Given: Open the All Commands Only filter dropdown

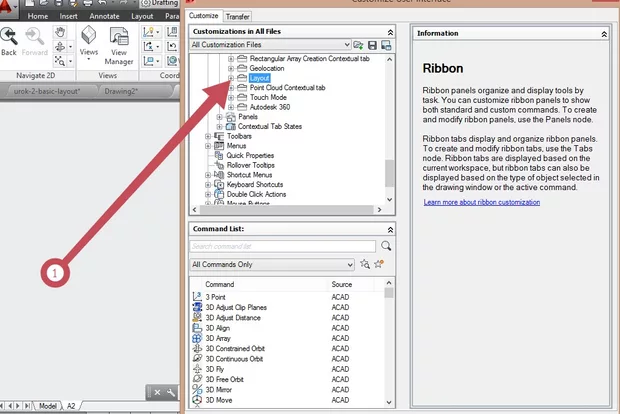Looking at the screenshot, I should (x=272, y=265).
